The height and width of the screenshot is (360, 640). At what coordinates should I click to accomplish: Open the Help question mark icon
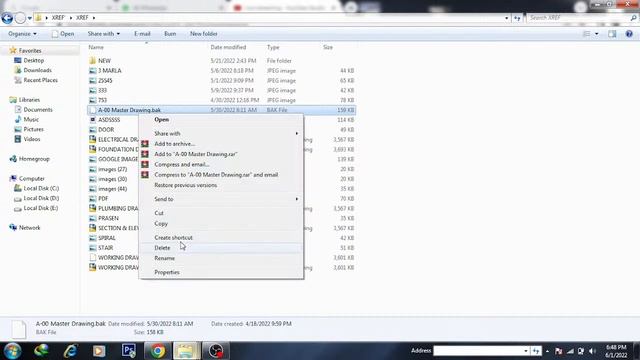[x=629, y=34]
